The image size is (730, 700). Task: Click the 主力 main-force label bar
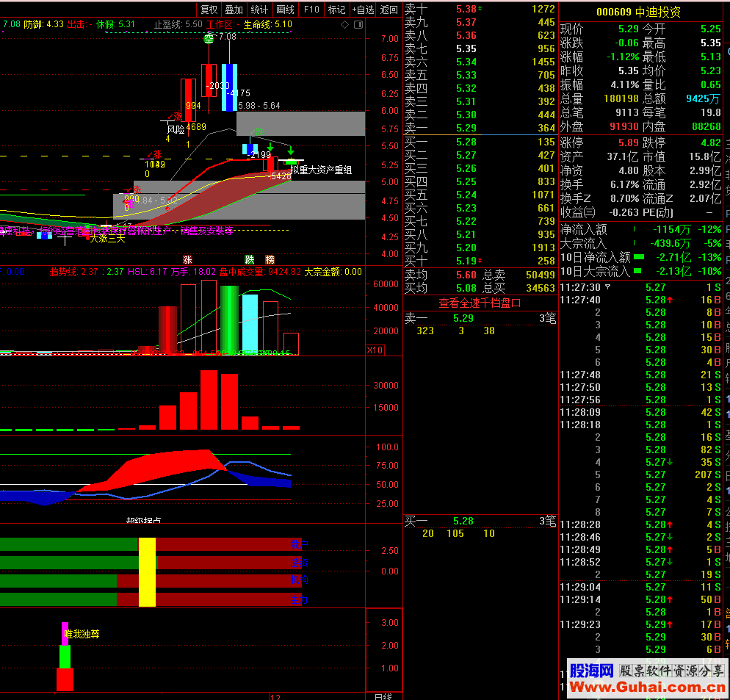300,600
